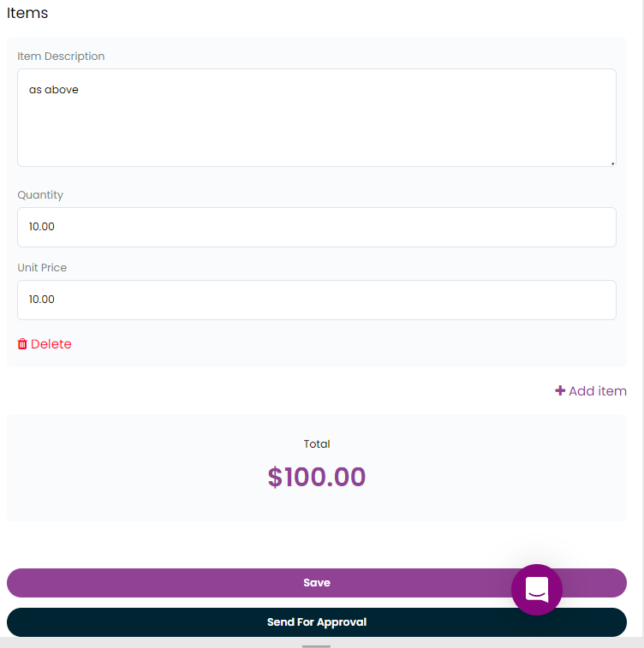644x648 pixels.
Task: Click the red trash can icon
Action: tap(22, 344)
